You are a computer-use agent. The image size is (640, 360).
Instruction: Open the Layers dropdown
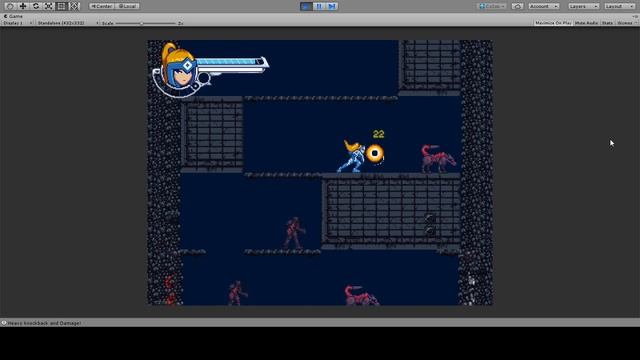583,6
